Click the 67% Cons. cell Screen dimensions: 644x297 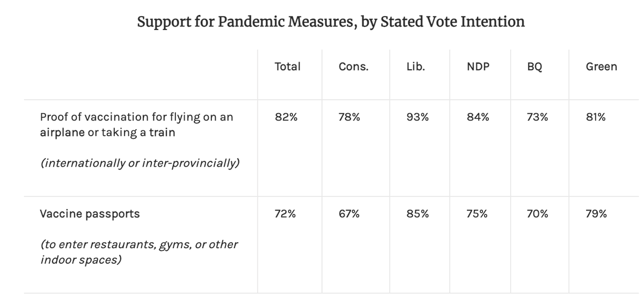(349, 214)
